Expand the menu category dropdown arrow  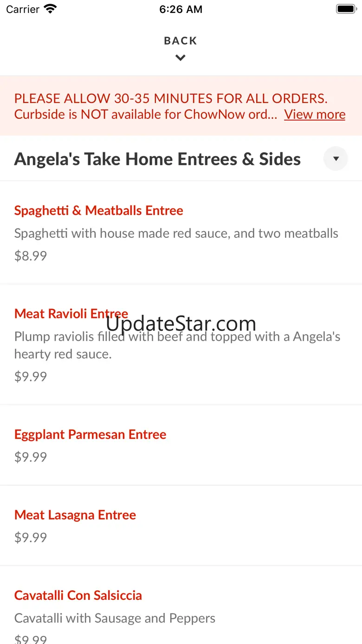pyautogui.click(x=336, y=159)
